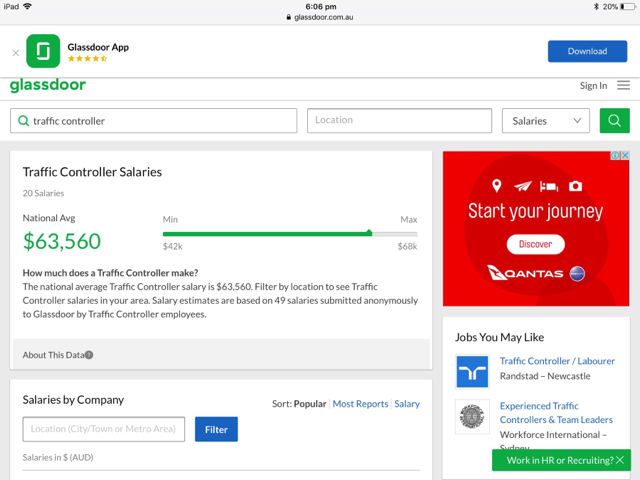Click the blue Filter button
The height and width of the screenshot is (480, 640).
(216, 429)
